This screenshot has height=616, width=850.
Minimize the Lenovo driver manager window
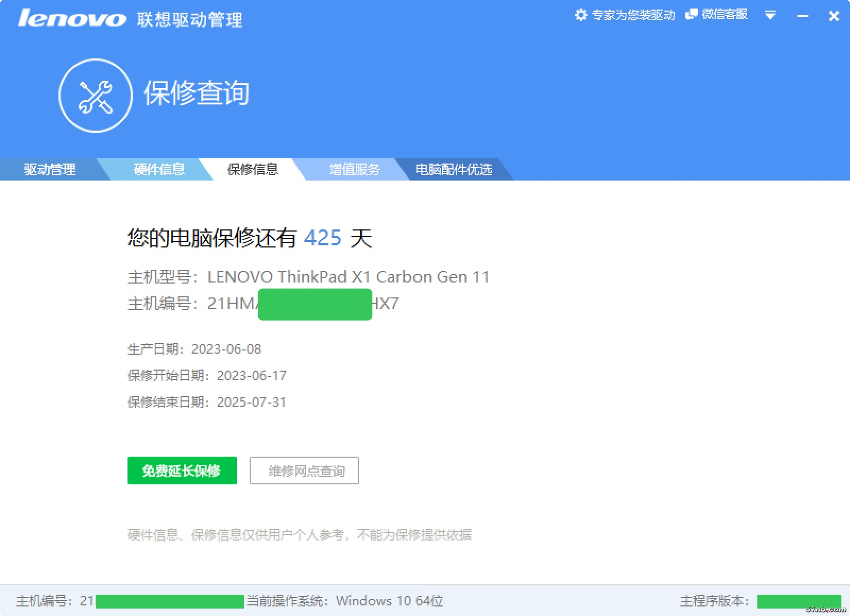pyautogui.click(x=803, y=16)
